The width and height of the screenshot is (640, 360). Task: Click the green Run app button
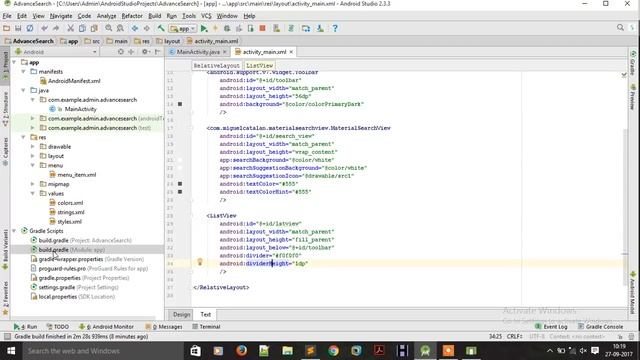[x=204, y=28]
